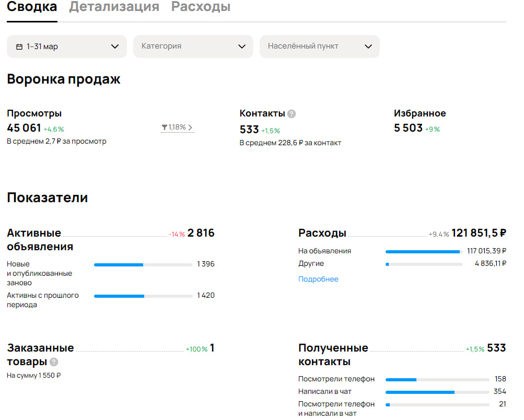Click the progress bar for Написали в чат
Image resolution: width=524 pixels, height=420 pixels.
pyautogui.click(x=437, y=391)
